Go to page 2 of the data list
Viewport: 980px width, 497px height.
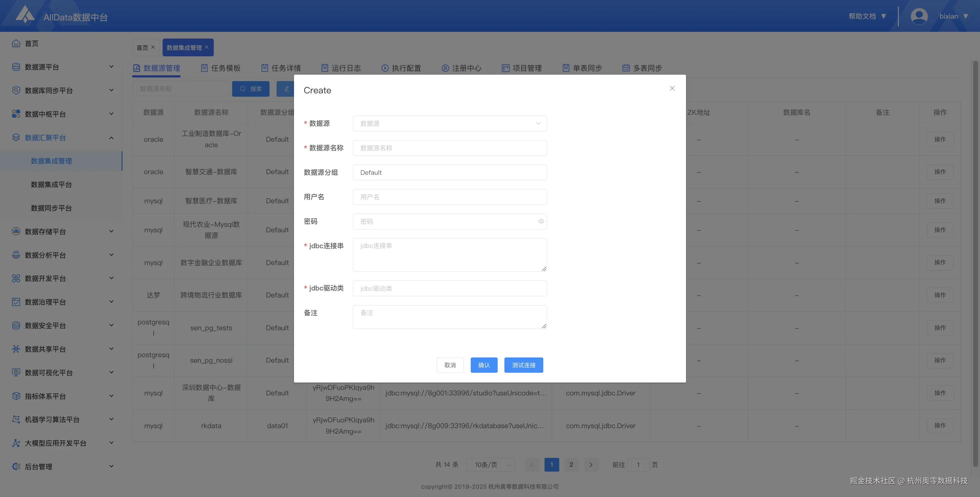[x=571, y=464]
